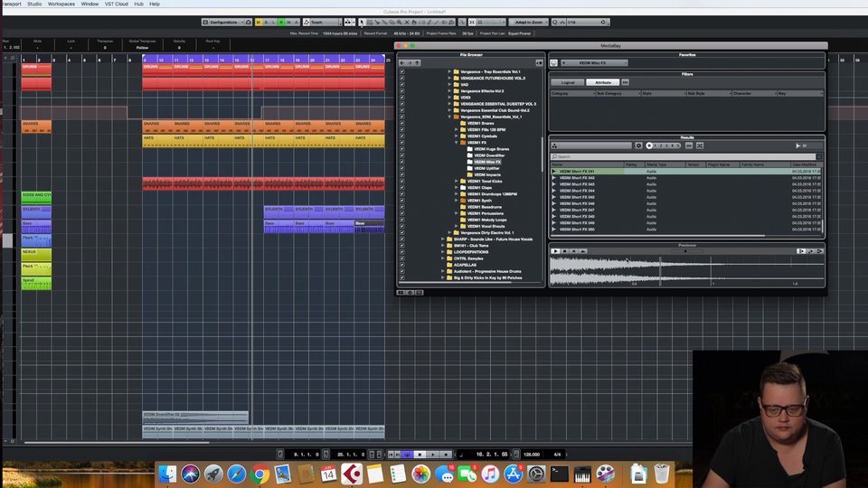The height and width of the screenshot is (488, 868).
Task: Uncheck the box beside Vengeance Effects-Vol 2
Action: pos(401,91)
